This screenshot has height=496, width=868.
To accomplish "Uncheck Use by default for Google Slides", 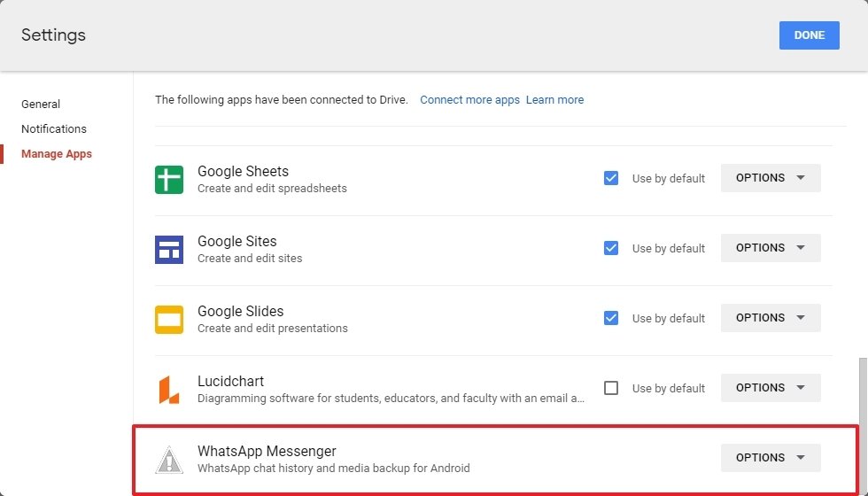I will pyautogui.click(x=611, y=318).
